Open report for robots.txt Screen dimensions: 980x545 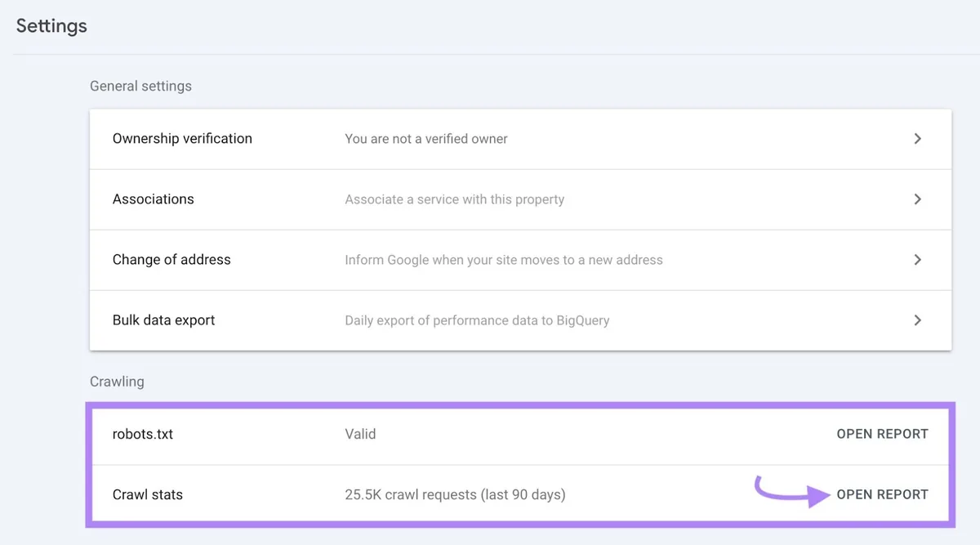(882, 434)
